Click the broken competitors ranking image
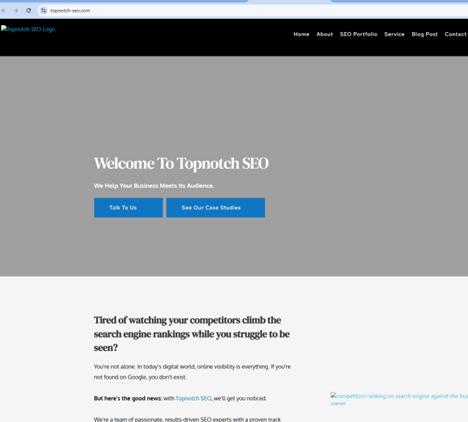The width and height of the screenshot is (468, 422). (x=399, y=399)
